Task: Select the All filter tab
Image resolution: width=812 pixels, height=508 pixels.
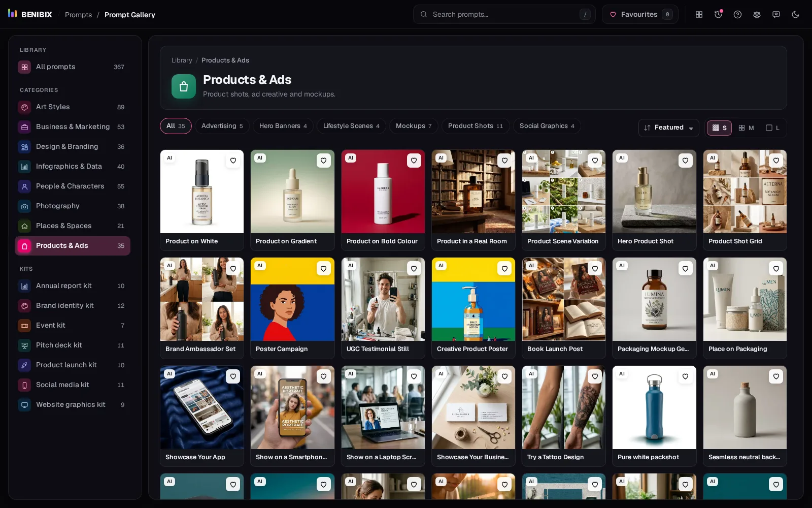Action: (x=176, y=126)
